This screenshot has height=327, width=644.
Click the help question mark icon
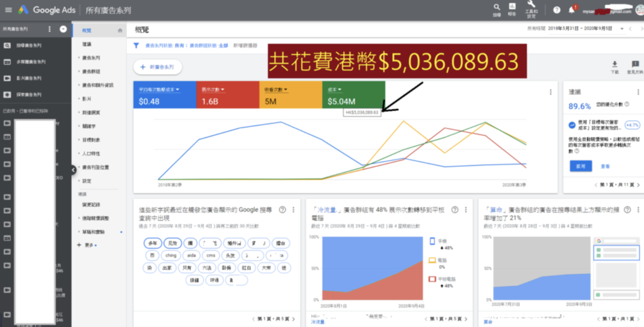tap(557, 10)
